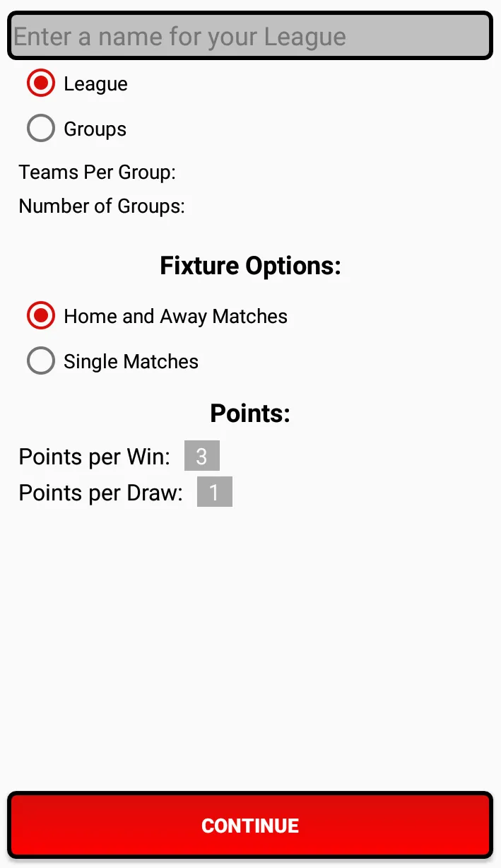The image size is (501, 868).
Task: Select the Groups radio button
Action: tap(40, 128)
